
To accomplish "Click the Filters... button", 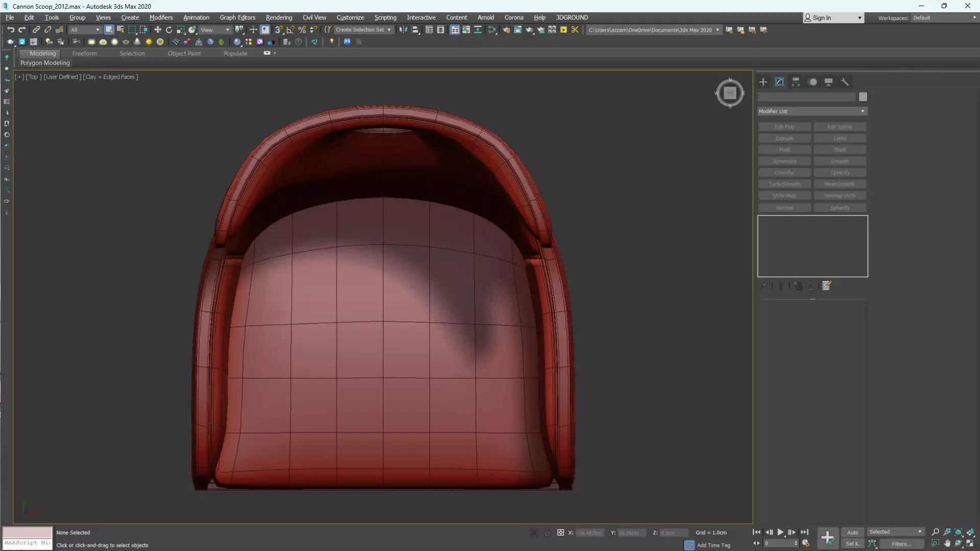I will pos(901,544).
